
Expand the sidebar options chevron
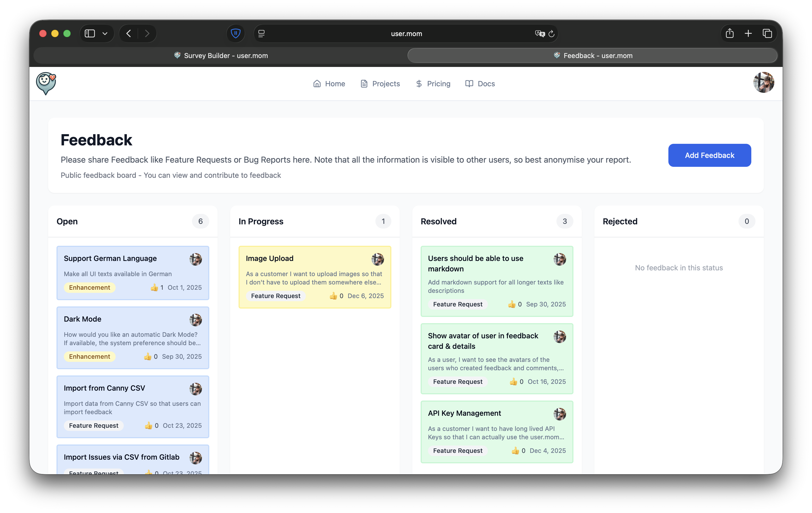[105, 33]
